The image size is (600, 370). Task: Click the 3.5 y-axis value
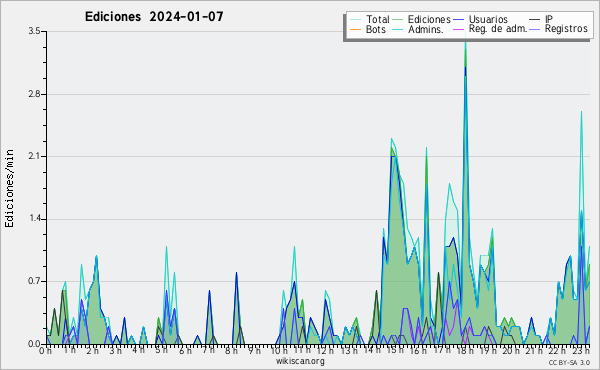tap(34, 31)
